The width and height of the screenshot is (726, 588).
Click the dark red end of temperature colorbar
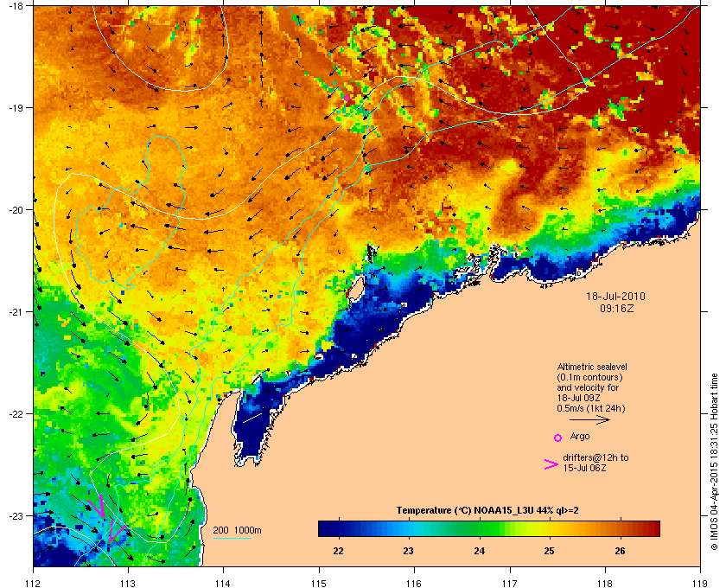tap(653, 528)
